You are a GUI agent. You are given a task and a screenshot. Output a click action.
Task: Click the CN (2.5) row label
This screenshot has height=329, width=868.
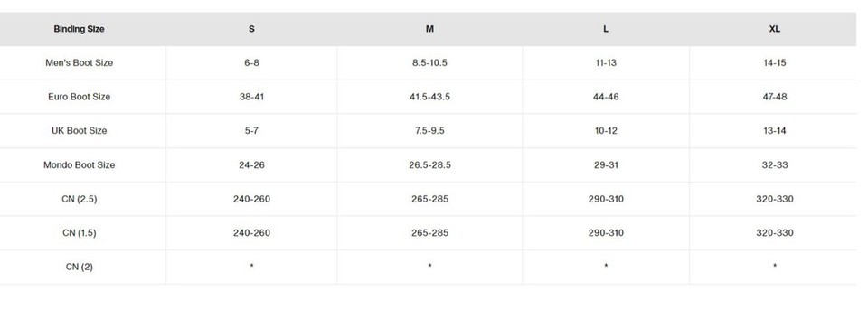80,199
